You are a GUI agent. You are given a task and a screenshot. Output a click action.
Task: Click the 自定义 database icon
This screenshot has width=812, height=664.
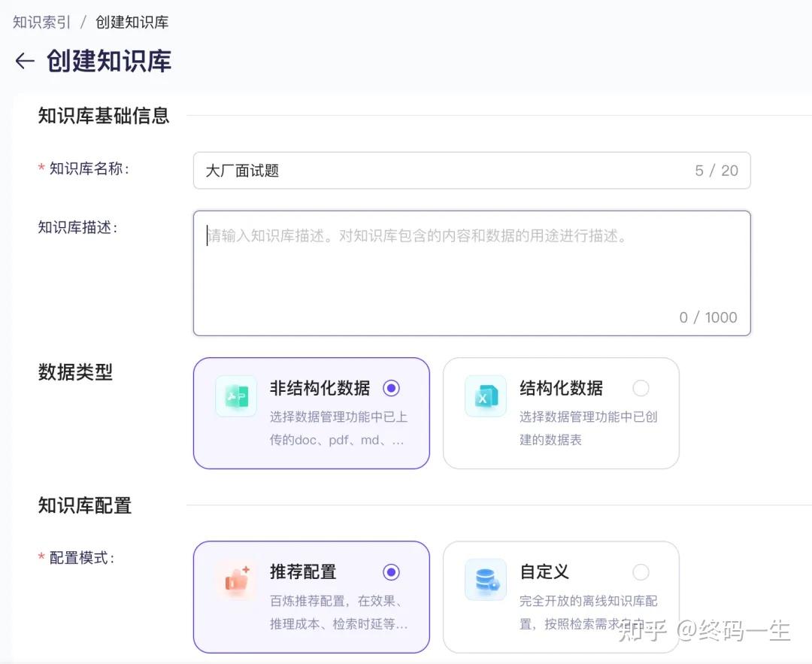click(x=486, y=579)
